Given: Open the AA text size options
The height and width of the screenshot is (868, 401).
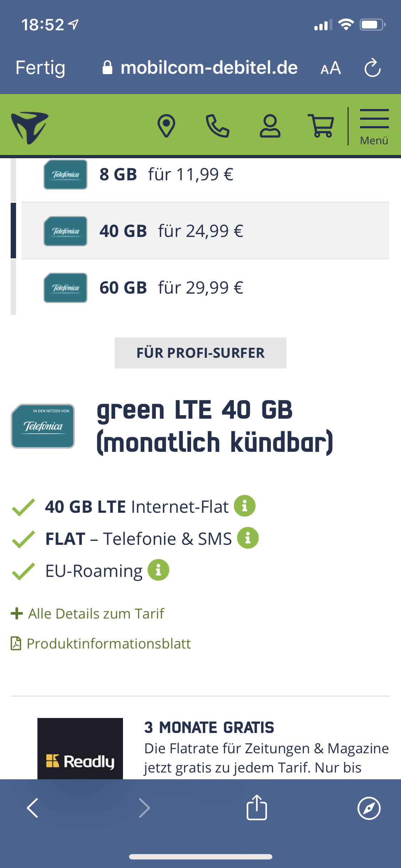Looking at the screenshot, I should 331,68.
